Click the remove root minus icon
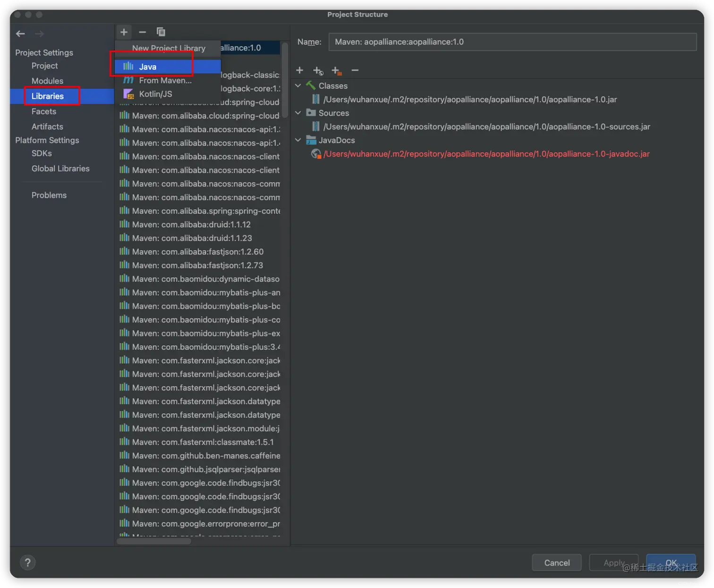 pyautogui.click(x=355, y=70)
